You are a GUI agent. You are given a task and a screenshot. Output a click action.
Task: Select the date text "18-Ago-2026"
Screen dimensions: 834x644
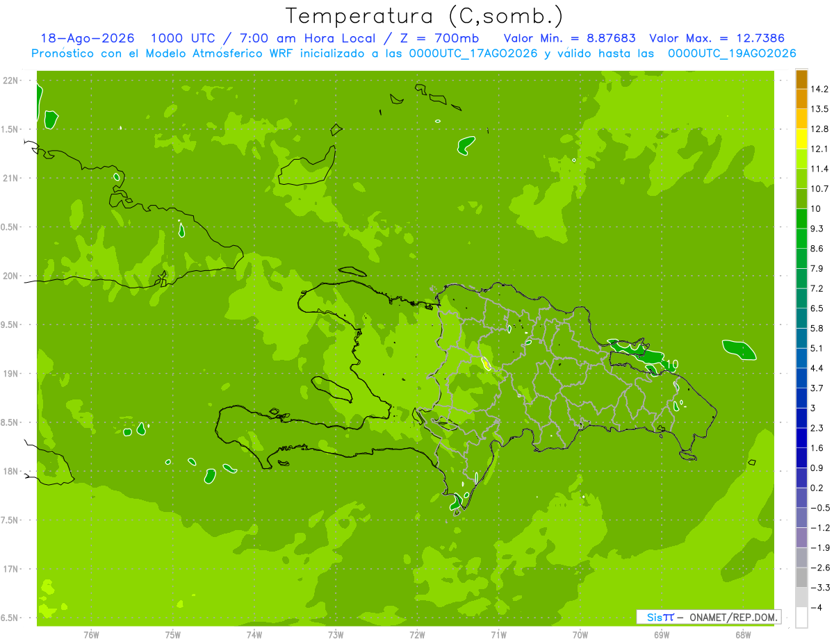(x=88, y=38)
